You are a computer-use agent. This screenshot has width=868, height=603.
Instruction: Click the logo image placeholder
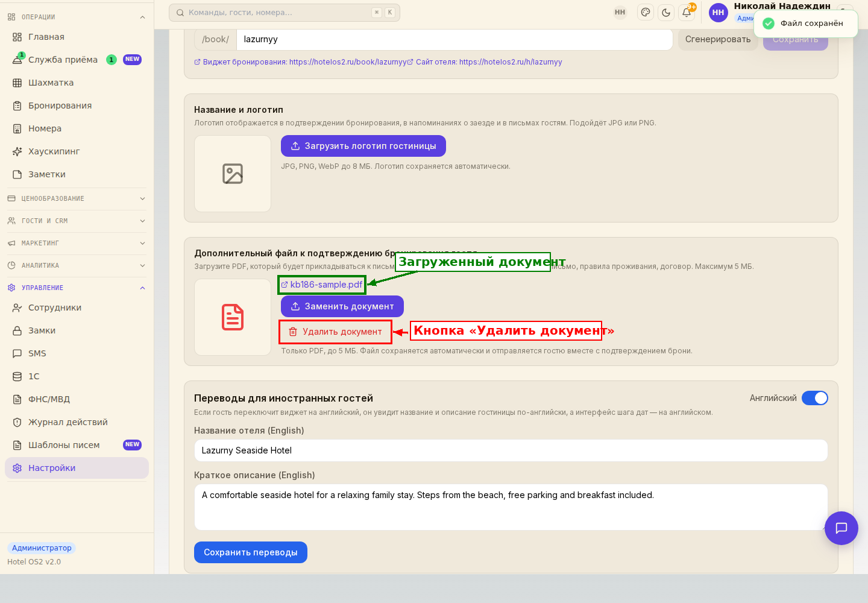233,174
